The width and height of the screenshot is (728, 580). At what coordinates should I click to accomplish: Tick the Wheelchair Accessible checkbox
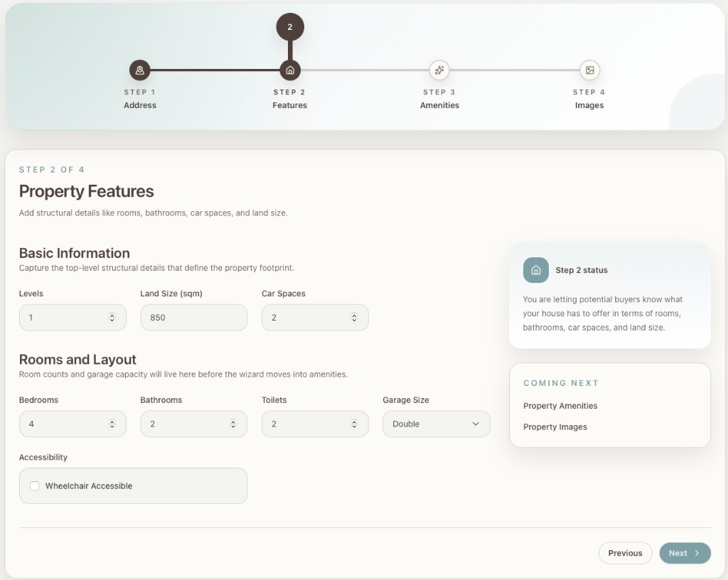pyautogui.click(x=34, y=485)
